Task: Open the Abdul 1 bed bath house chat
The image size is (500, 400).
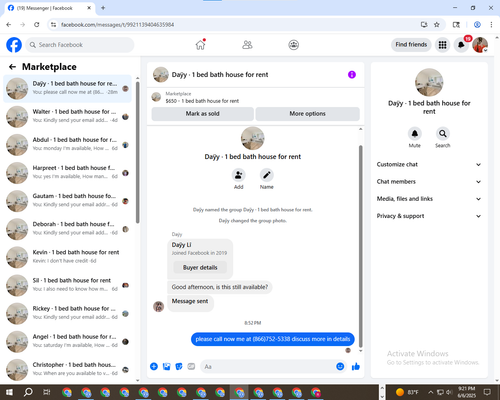Action: [x=67, y=145]
